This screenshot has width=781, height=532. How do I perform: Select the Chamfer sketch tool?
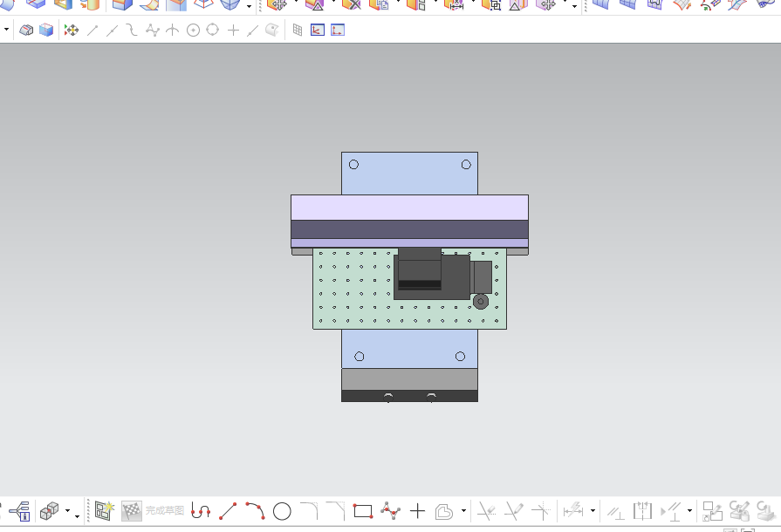(336, 511)
